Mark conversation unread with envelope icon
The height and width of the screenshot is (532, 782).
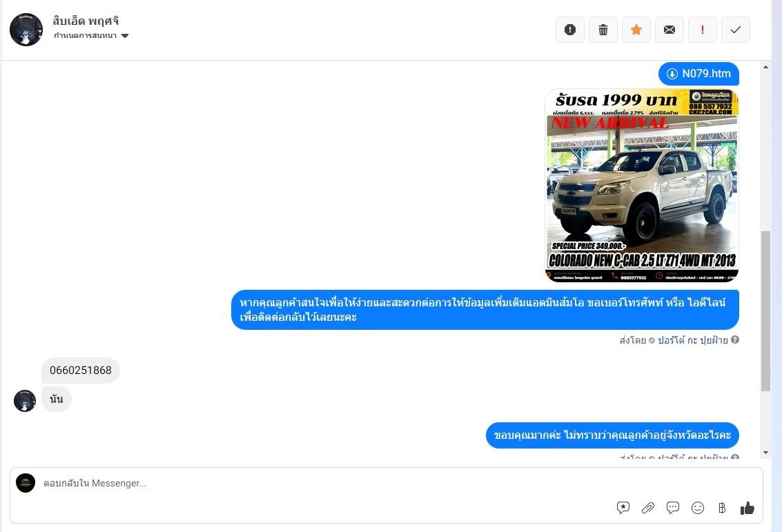click(x=669, y=30)
